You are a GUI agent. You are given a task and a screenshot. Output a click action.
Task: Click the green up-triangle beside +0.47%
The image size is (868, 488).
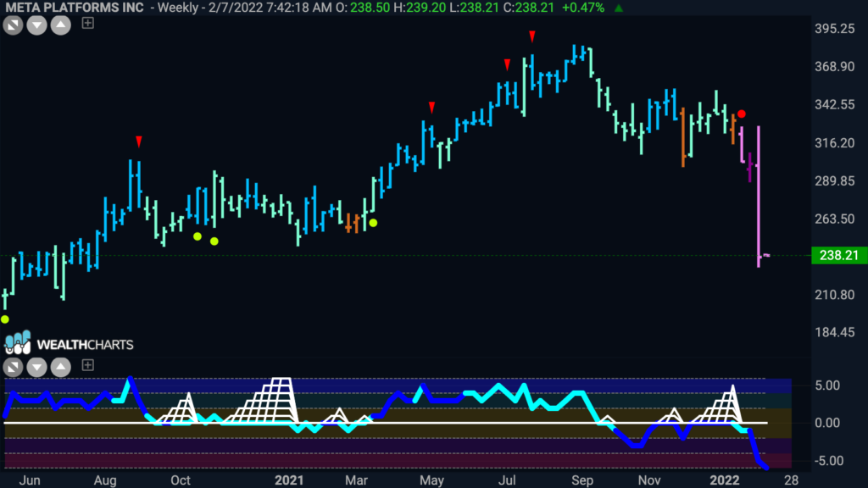[x=619, y=8]
